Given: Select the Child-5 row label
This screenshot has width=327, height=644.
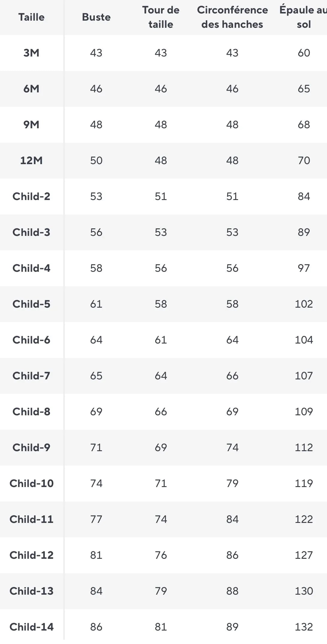Looking at the screenshot, I should [x=31, y=304].
